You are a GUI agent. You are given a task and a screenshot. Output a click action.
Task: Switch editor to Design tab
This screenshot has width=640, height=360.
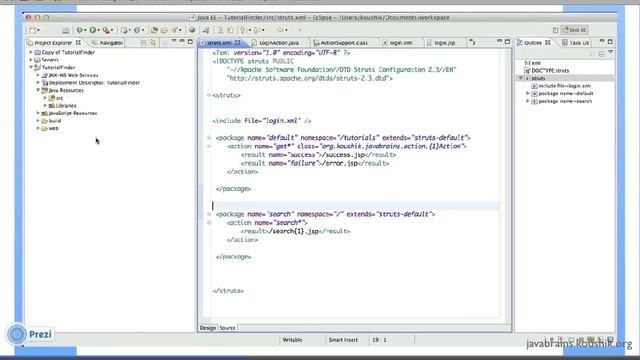coord(208,328)
